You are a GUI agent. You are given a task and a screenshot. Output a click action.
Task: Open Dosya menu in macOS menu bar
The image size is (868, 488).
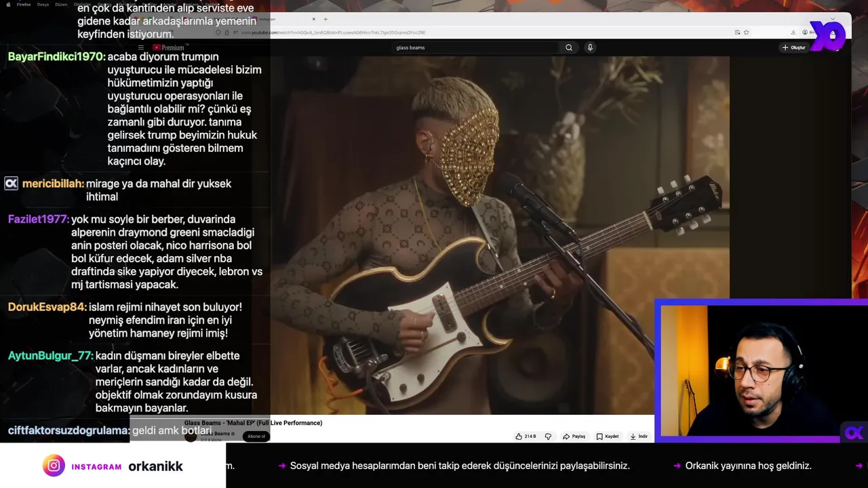[x=43, y=4]
